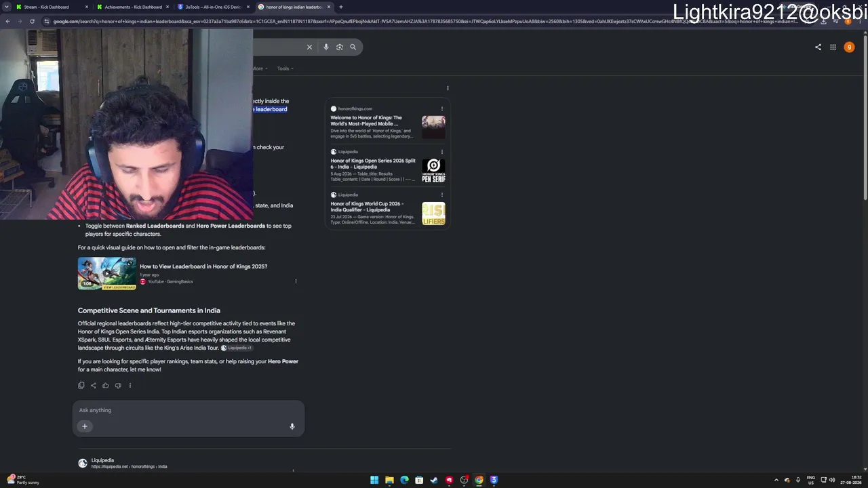
Task: Open options for the YouTube video result
Action: point(296,281)
